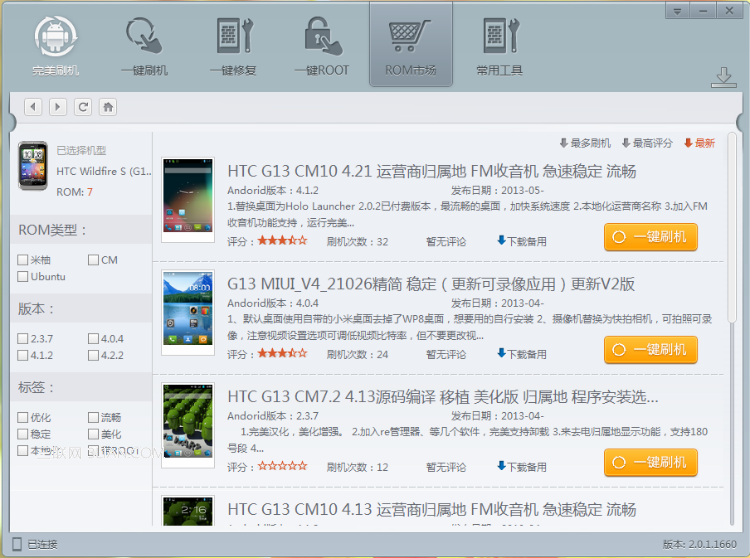This screenshot has height=558, width=750.
Task: Open the HTC G13 CM7.2 4.13 ROM title
Action: tap(443, 397)
